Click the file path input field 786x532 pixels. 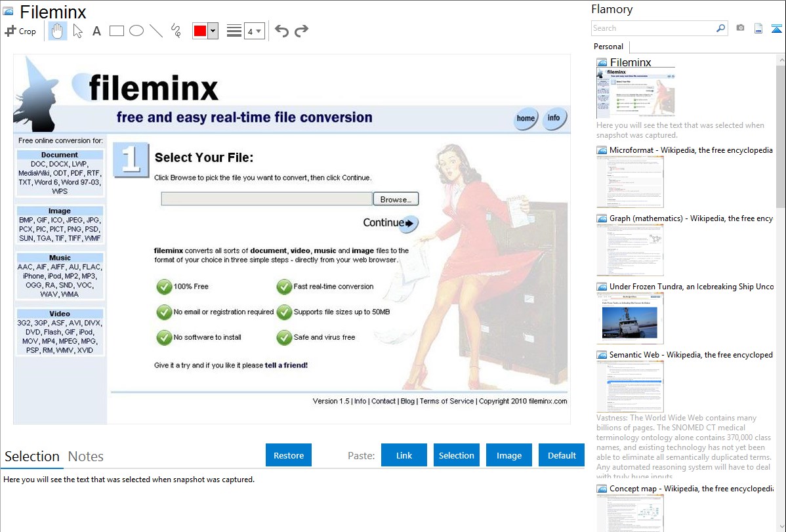point(266,199)
